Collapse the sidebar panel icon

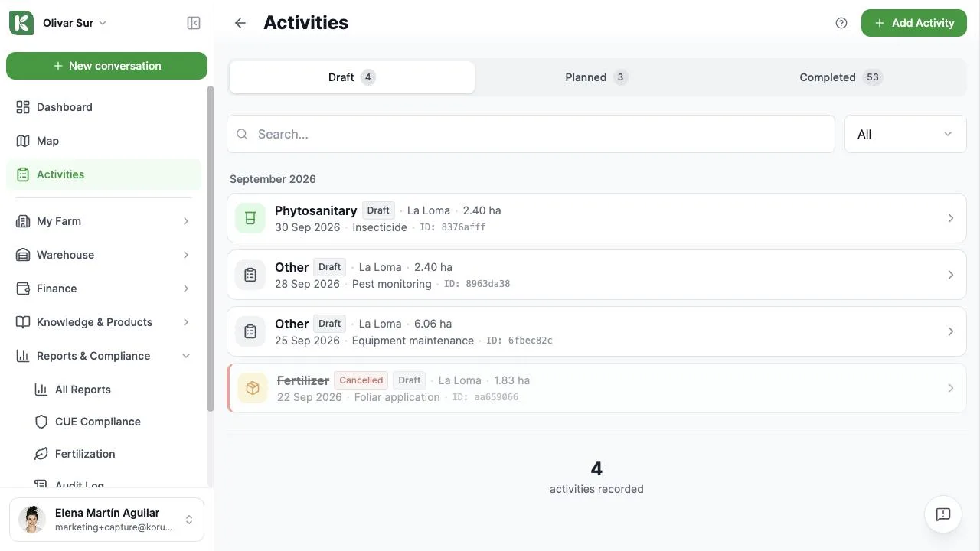(x=194, y=23)
